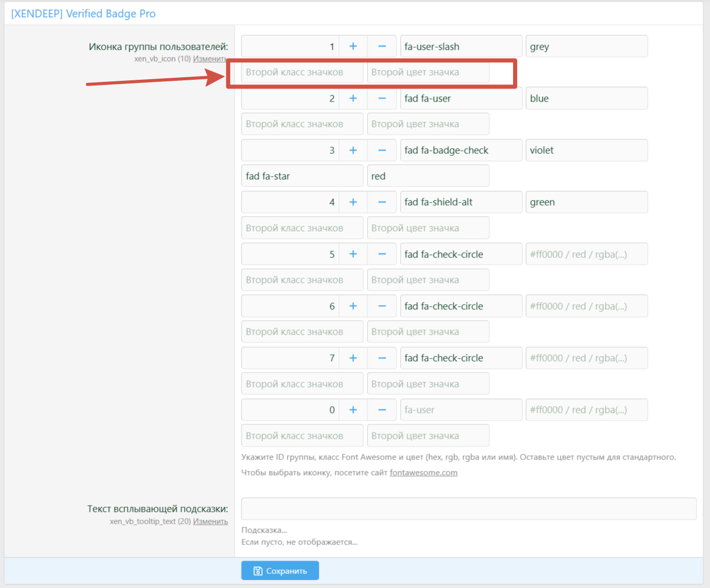Focus the tooltip text input field

pyautogui.click(x=469, y=509)
